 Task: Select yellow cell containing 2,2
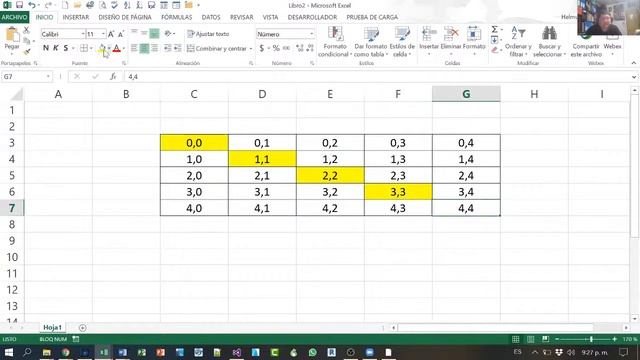330,176
